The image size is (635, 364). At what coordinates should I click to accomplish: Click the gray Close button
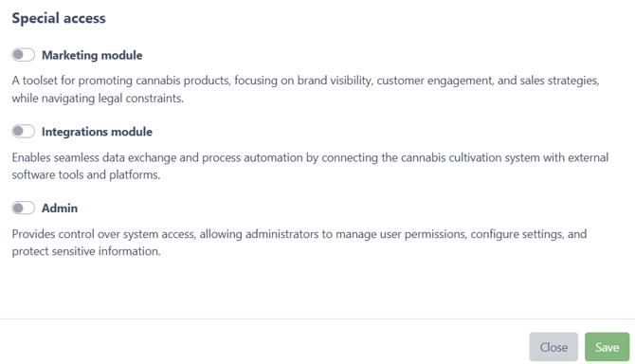click(x=553, y=347)
